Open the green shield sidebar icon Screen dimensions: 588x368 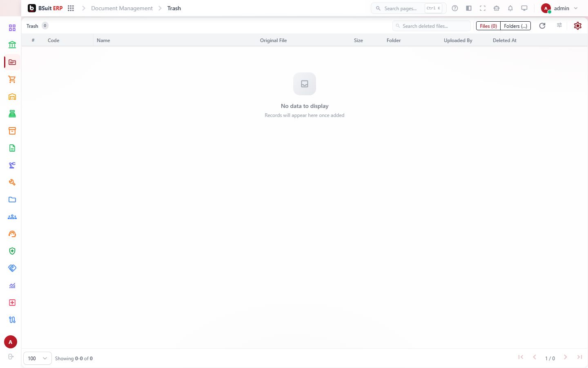12,251
